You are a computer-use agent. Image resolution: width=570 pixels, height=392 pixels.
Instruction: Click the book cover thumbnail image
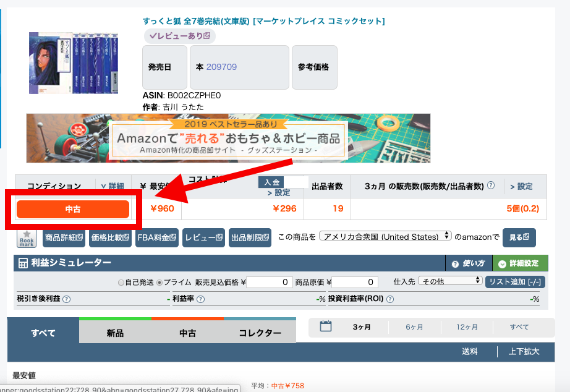[x=74, y=62]
